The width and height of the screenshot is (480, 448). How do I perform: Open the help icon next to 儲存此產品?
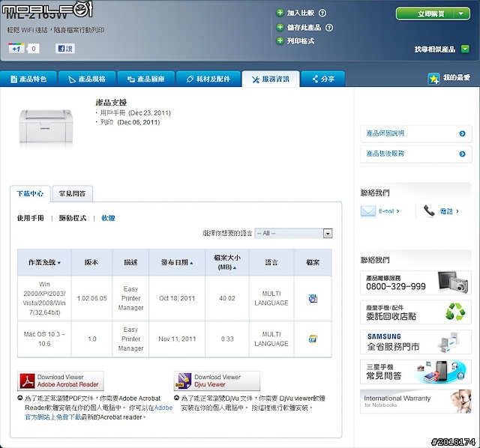pyautogui.click(x=329, y=28)
